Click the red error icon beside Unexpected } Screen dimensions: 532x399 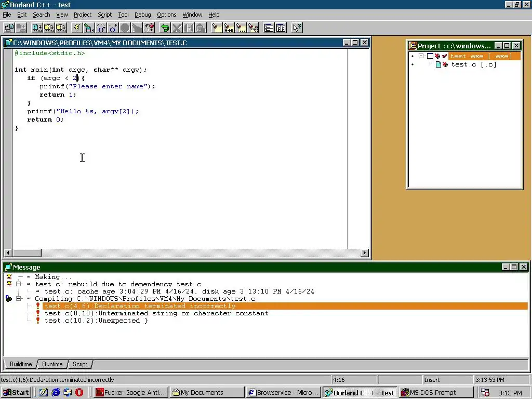pyautogui.click(x=37, y=321)
